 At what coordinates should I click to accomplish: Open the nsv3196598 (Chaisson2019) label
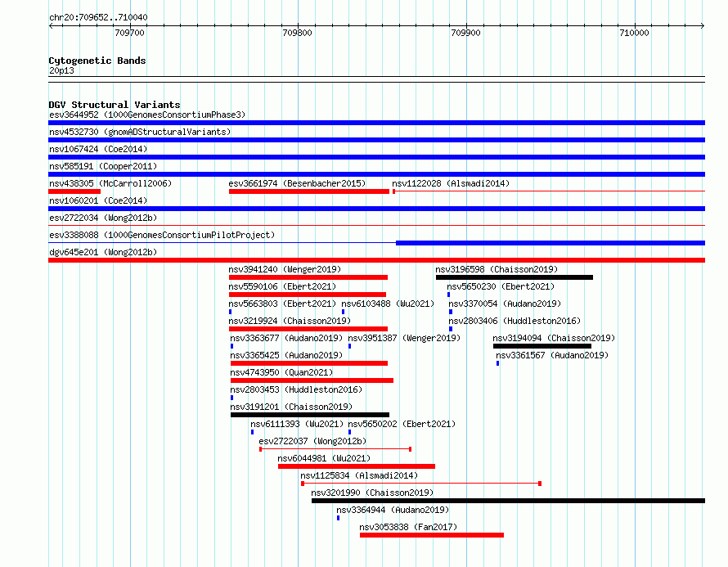[497, 269]
